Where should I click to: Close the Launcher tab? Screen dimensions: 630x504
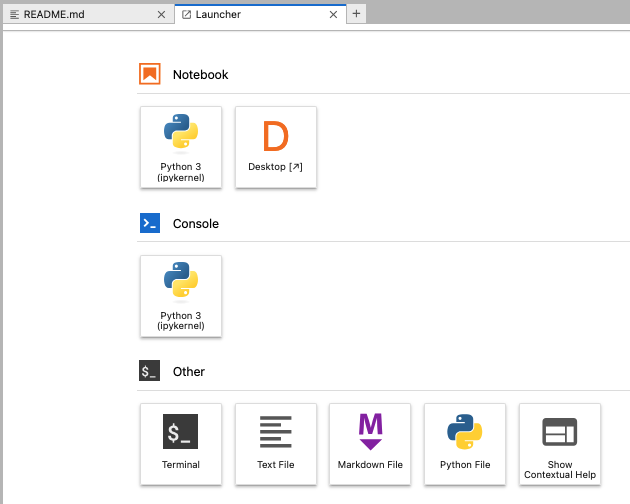coord(335,14)
